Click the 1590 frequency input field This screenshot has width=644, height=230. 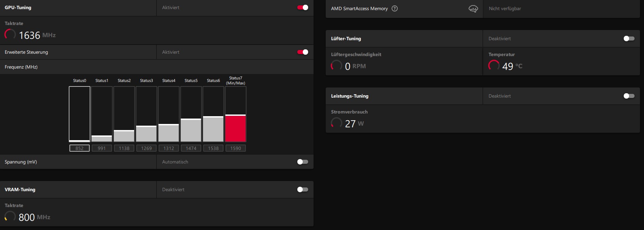click(236, 148)
